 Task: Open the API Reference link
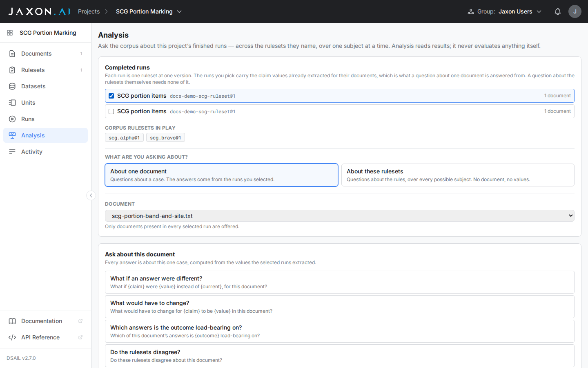pyautogui.click(x=45, y=337)
